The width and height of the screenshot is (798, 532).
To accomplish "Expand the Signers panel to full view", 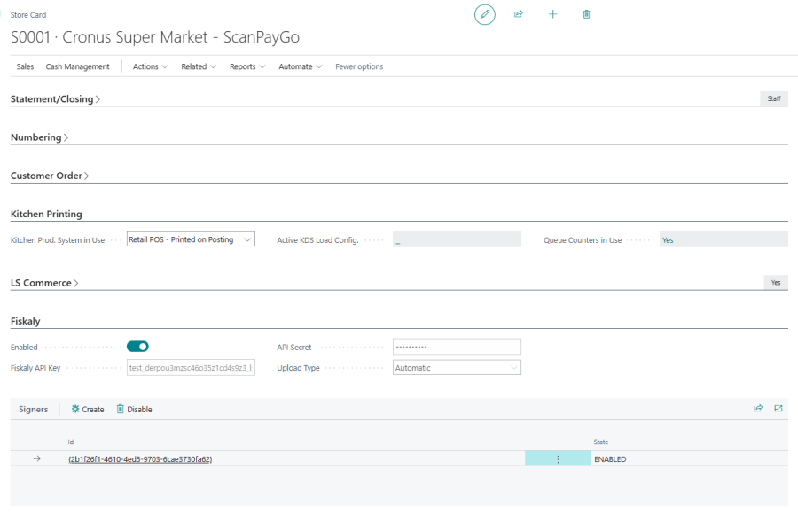I will pyautogui.click(x=778, y=409).
